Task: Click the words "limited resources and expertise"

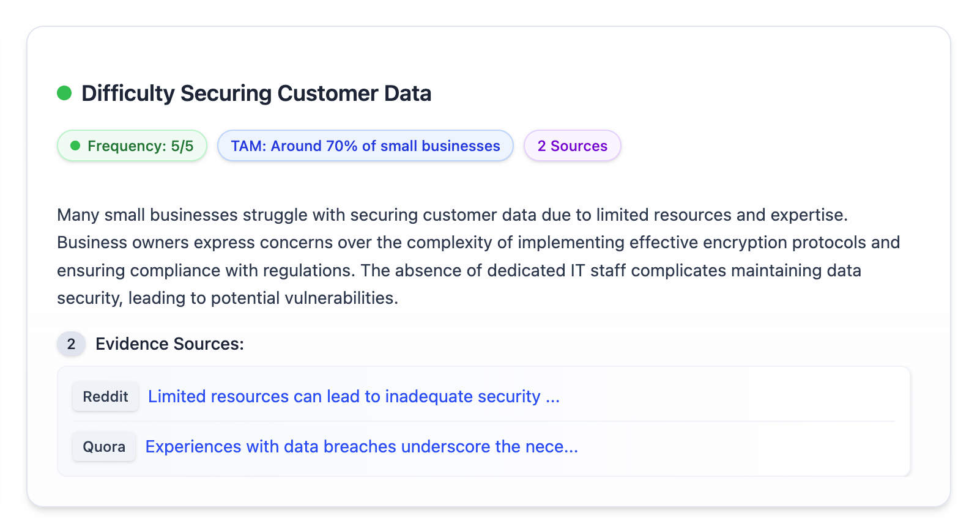Action: 722,215
